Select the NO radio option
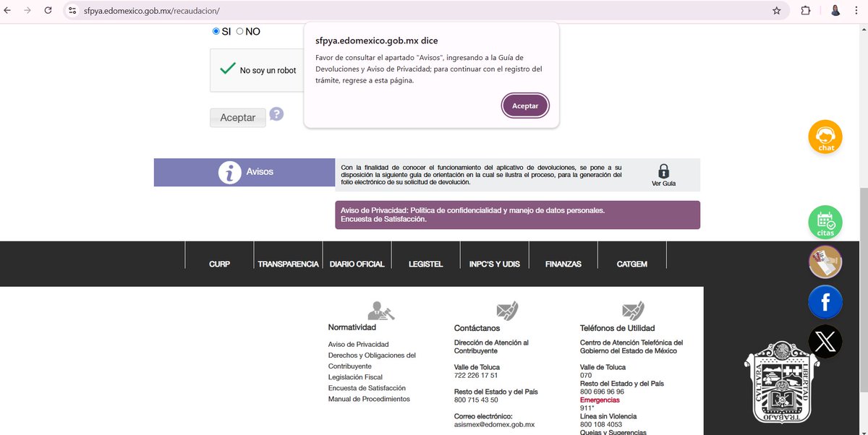The width and height of the screenshot is (868, 435). tap(240, 31)
